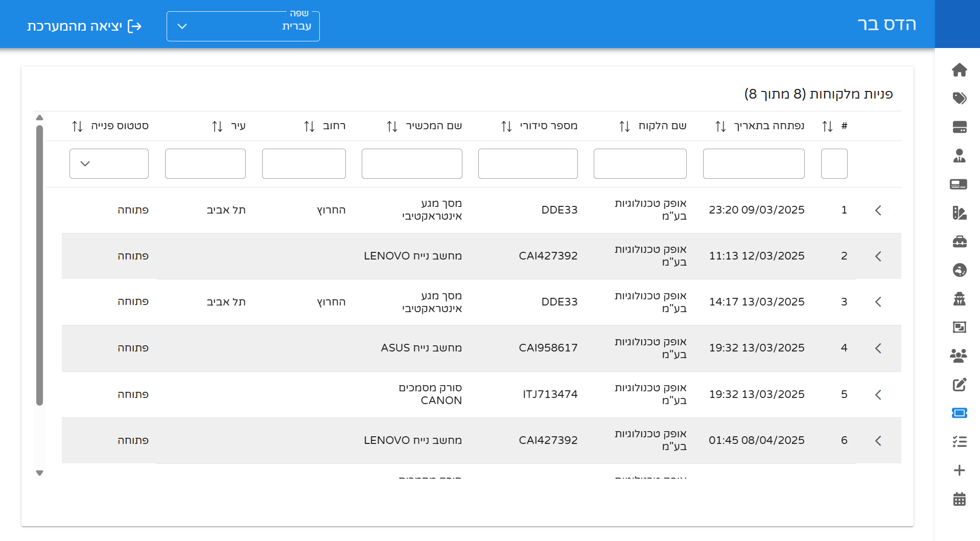Viewport: 980px width, 541px height.
Task: Open the swatchbook design icon in sidebar
Action: (959, 213)
